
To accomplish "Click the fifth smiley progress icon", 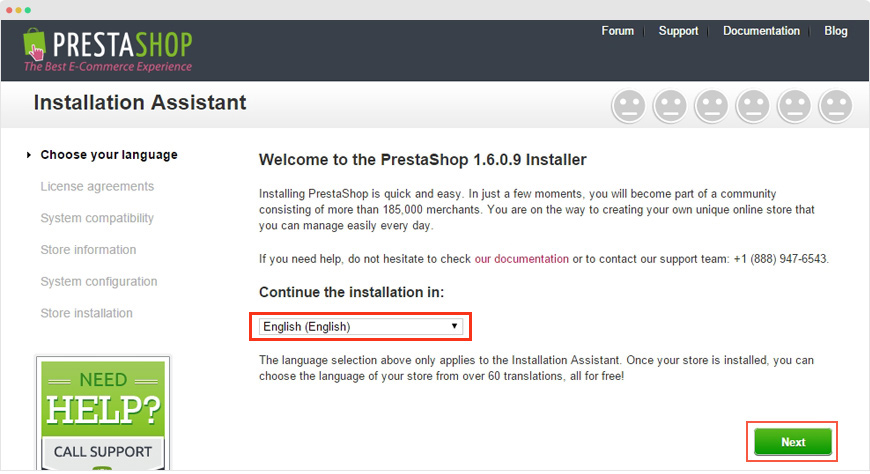I will [x=794, y=105].
